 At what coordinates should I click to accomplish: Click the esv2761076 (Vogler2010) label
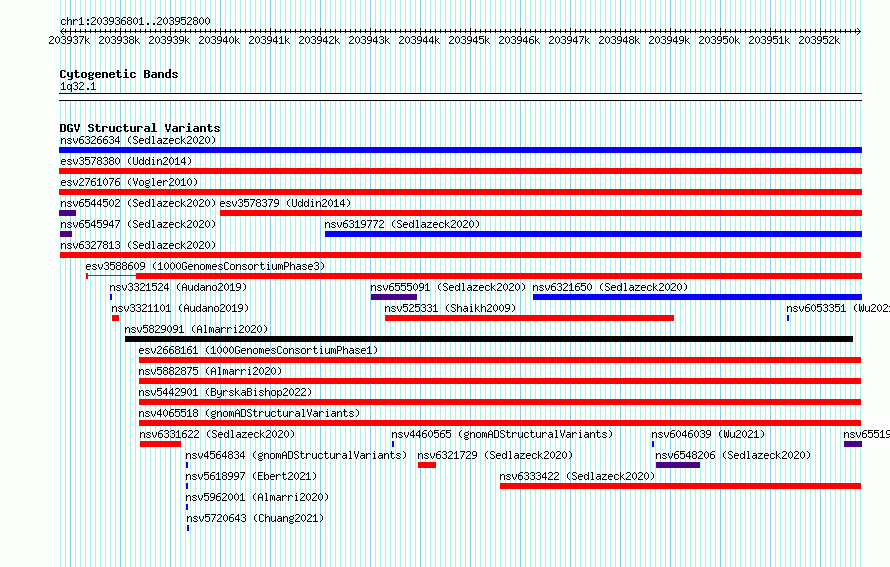point(129,182)
